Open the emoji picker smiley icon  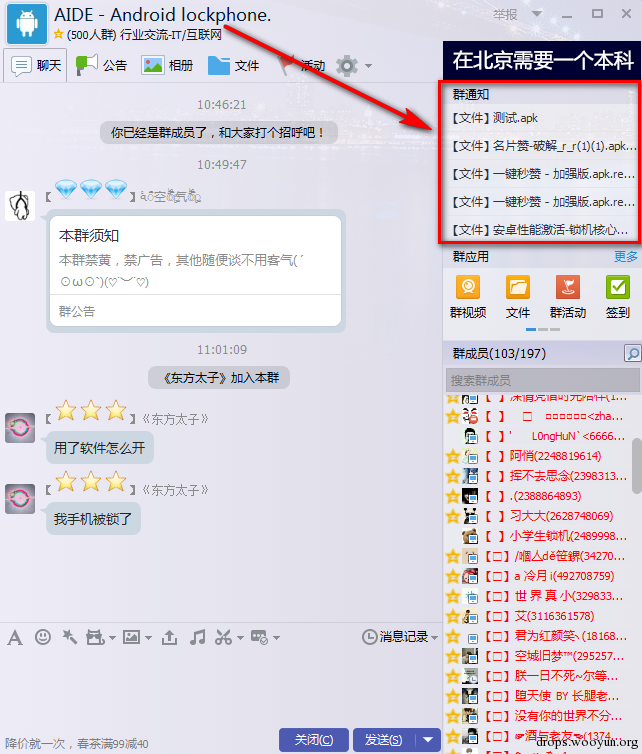pos(43,637)
